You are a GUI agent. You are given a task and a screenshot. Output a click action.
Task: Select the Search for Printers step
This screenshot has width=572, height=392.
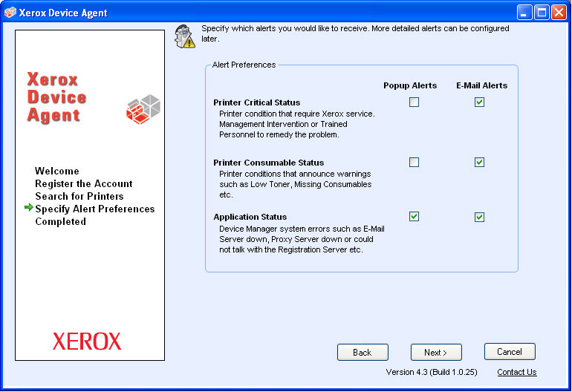click(79, 196)
